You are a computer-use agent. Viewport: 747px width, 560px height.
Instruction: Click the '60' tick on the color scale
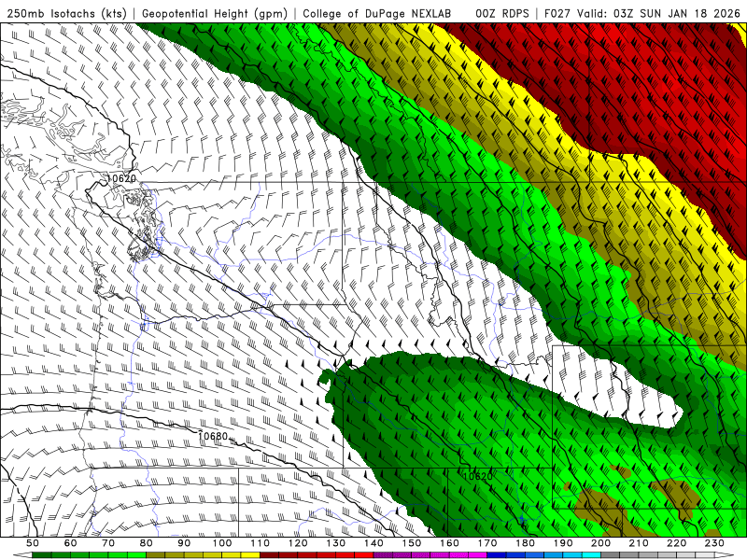70,543
